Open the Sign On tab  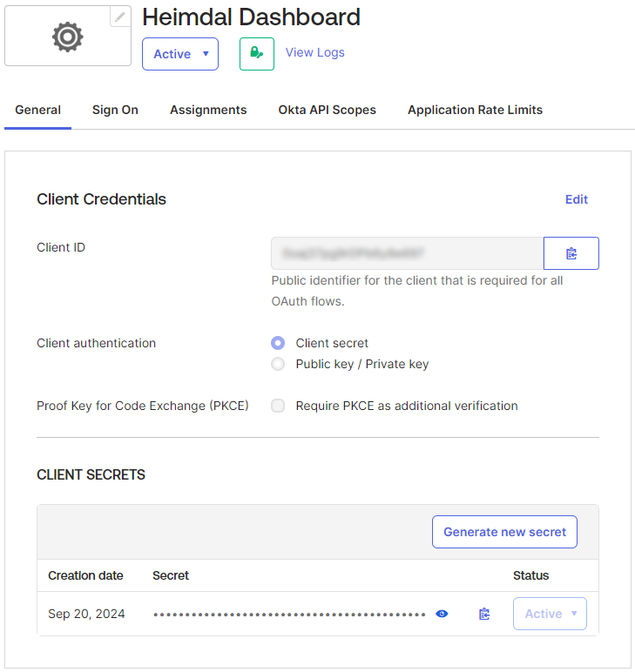tap(115, 110)
